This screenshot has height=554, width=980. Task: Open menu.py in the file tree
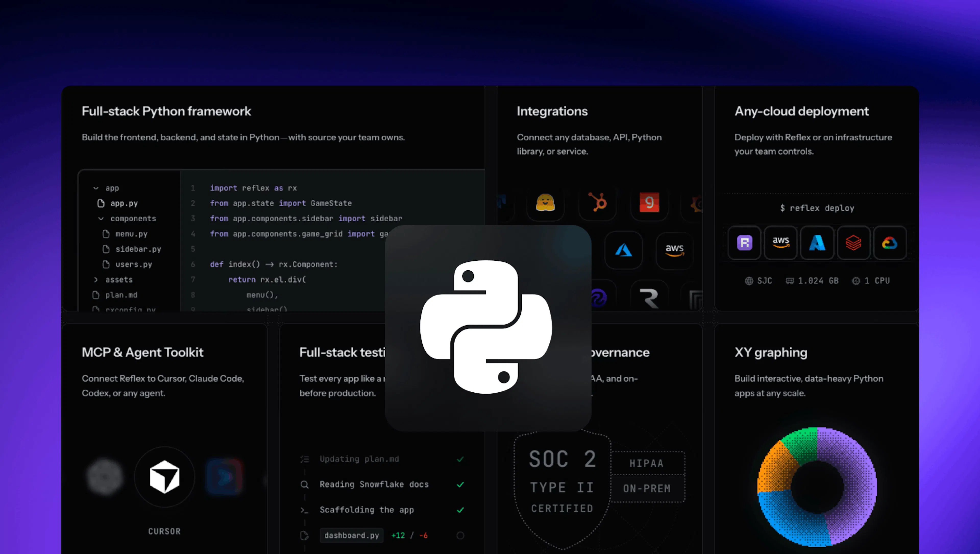125,234
